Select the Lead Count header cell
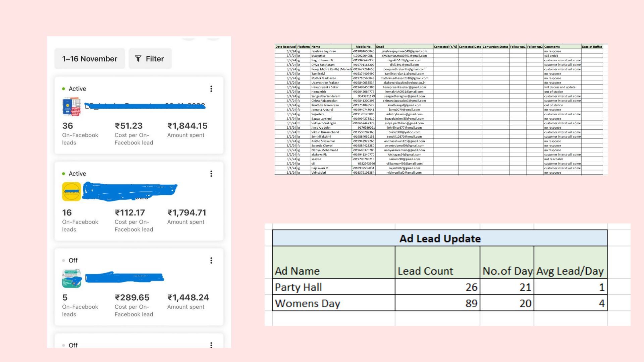644x362 pixels. [x=437, y=262]
